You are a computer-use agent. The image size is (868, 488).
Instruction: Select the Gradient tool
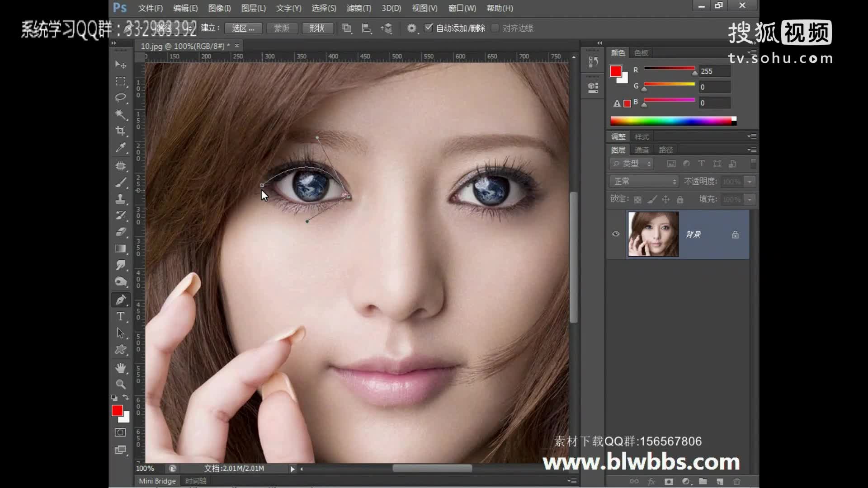[x=120, y=249]
